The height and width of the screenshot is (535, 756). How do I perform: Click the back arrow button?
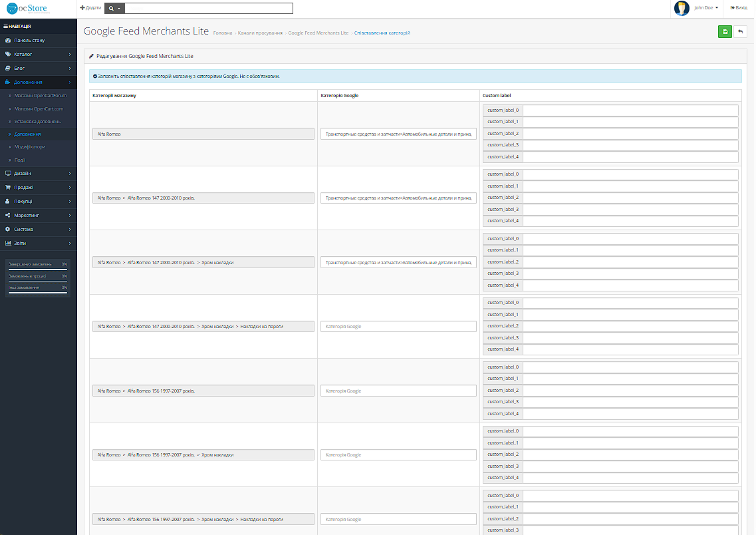tap(740, 32)
